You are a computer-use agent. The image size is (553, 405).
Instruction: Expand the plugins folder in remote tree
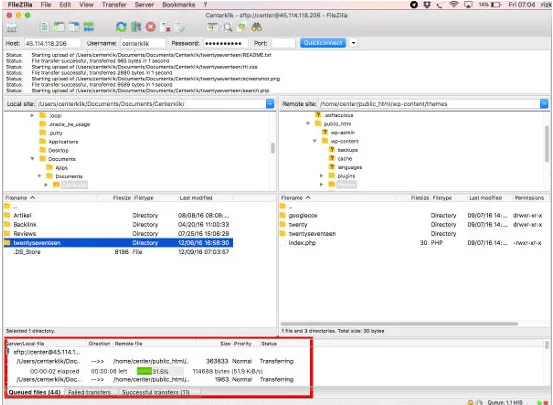(321, 176)
